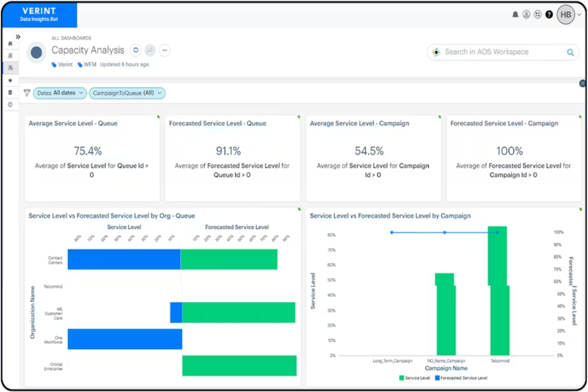Screen dimensions: 588x392
Task: Open the notifications bell
Action: [x=515, y=14]
